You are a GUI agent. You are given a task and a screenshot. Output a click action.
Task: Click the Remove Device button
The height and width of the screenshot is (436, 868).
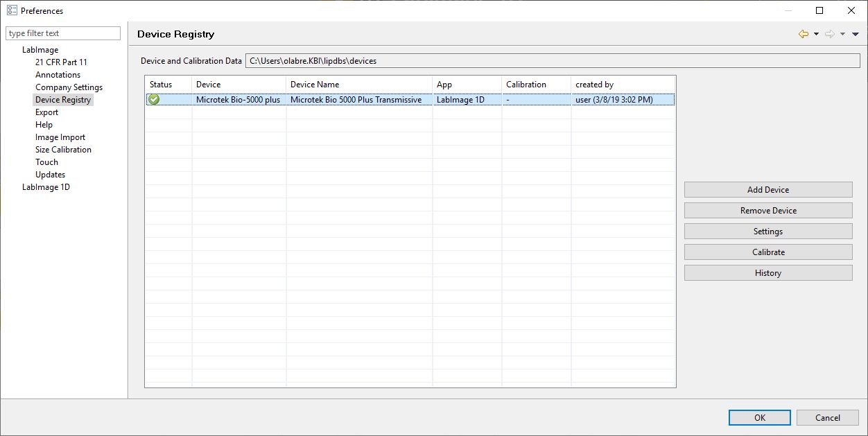[768, 211]
